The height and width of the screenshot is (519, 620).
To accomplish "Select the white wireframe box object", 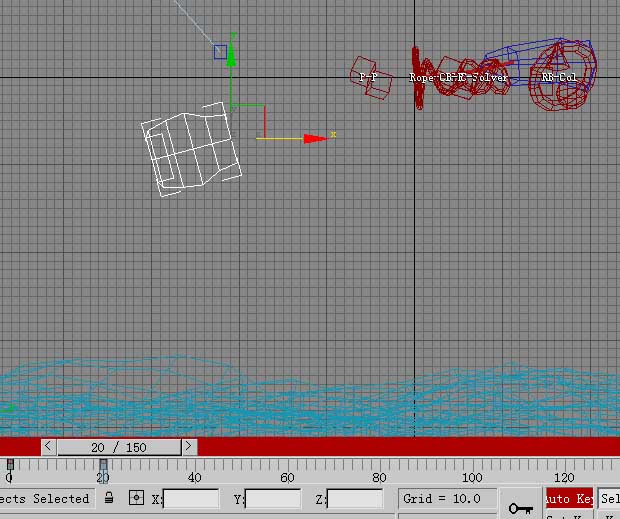I will click(x=191, y=149).
